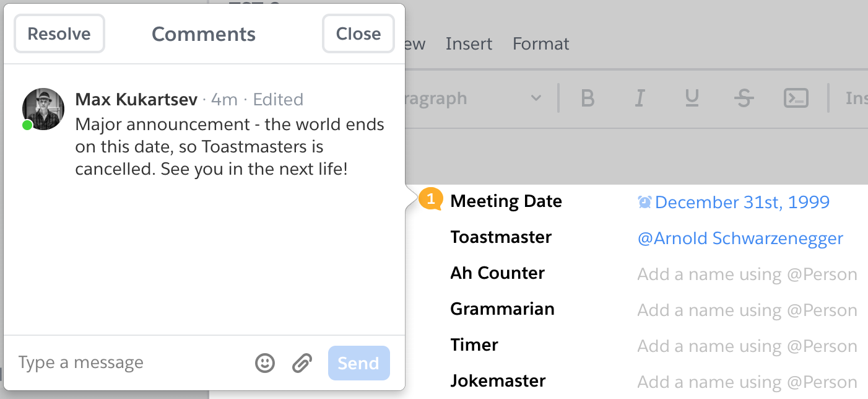
Task: Click the Meeting Date label
Action: point(506,201)
